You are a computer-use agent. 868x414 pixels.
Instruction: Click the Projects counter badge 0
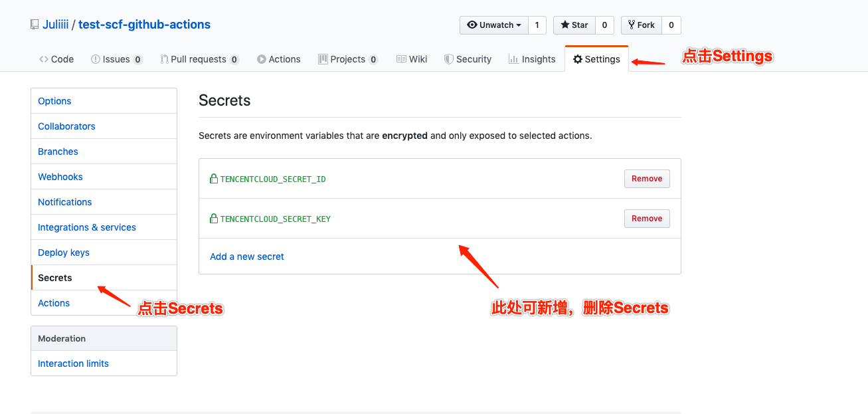click(373, 60)
